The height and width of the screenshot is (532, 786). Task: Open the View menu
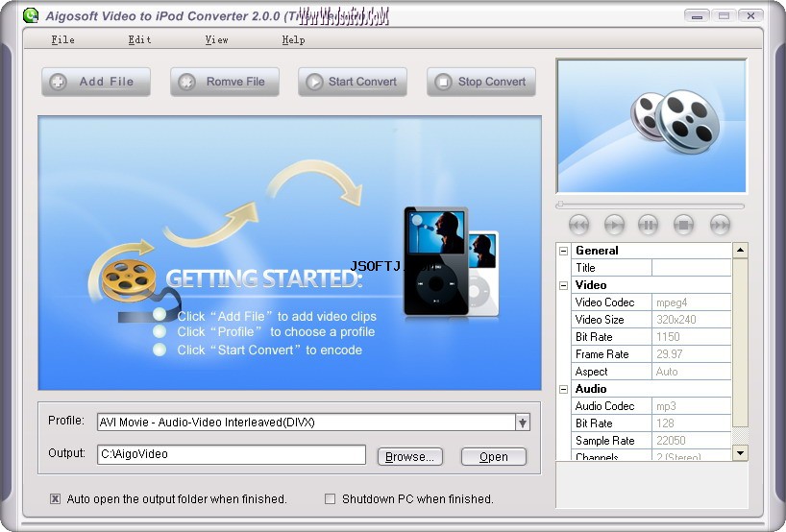coord(216,39)
